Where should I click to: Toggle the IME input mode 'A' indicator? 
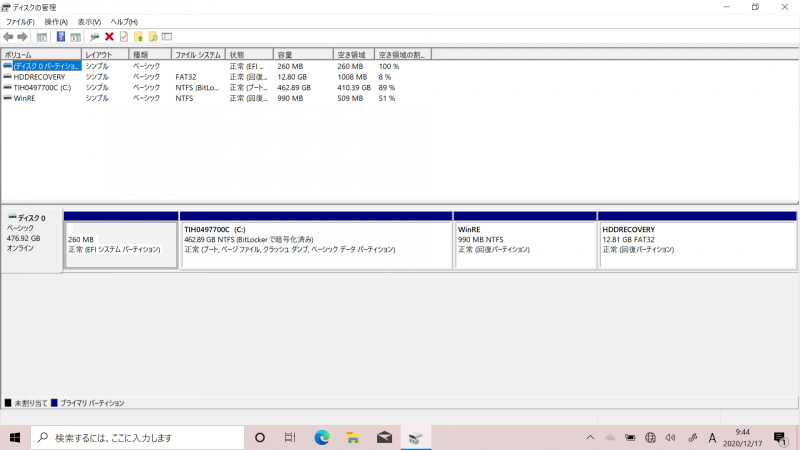[x=712, y=438]
